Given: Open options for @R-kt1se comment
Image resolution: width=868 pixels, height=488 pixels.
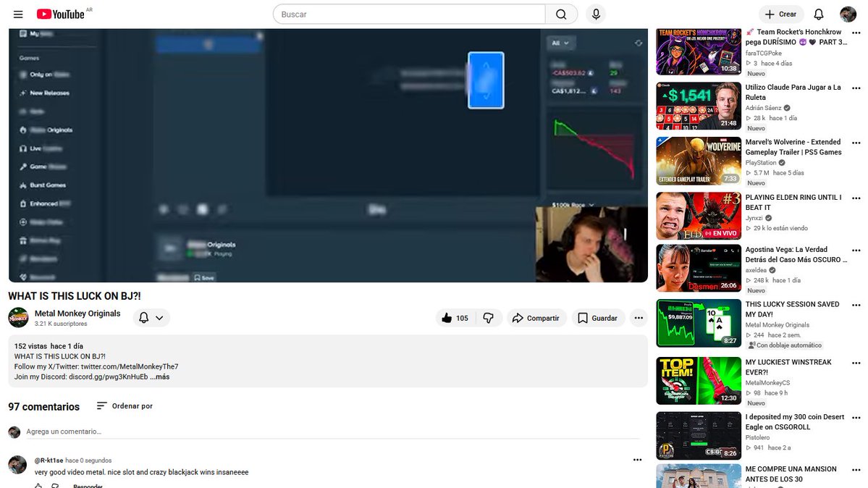Looking at the screenshot, I should (638, 460).
